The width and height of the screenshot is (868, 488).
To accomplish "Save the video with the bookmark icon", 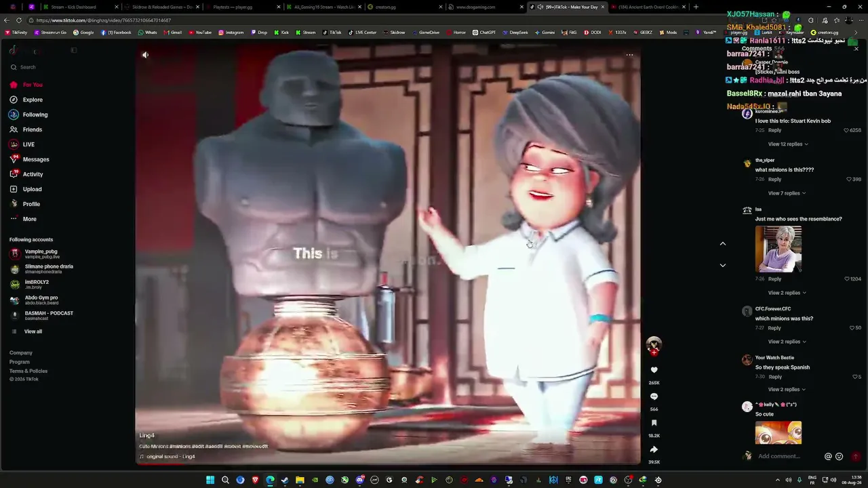I will coord(654,423).
